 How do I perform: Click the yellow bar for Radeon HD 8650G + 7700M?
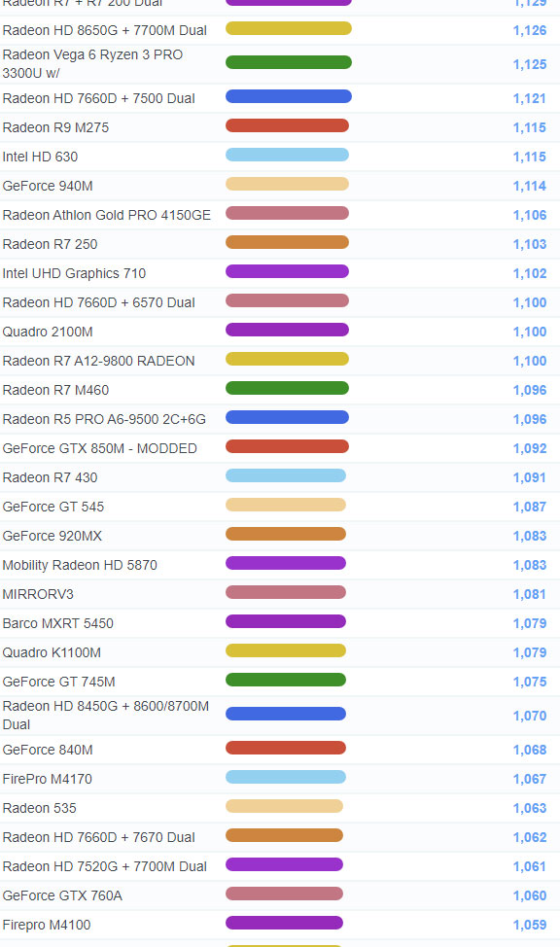click(289, 28)
